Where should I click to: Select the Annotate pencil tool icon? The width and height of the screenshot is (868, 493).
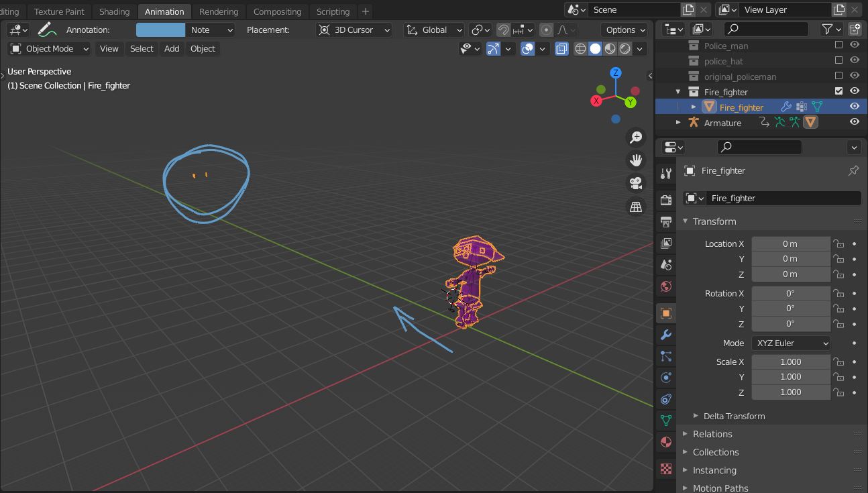46,30
